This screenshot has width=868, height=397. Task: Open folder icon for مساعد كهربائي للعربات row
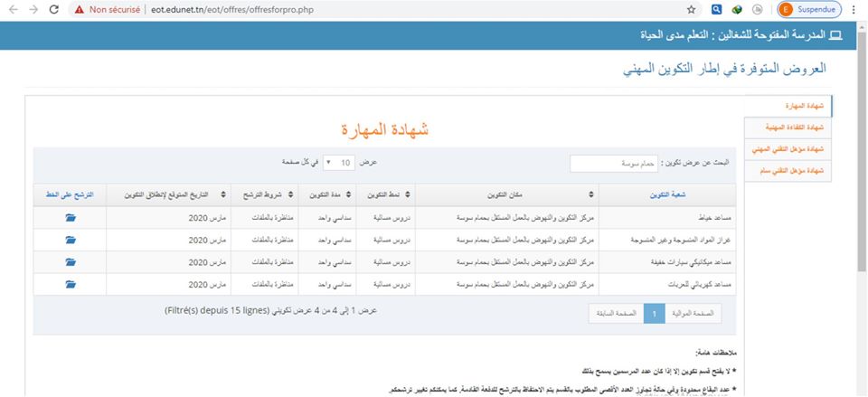(71, 284)
